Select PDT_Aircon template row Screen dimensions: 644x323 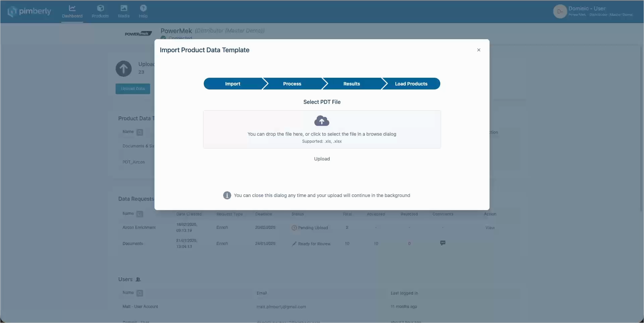[x=134, y=162]
